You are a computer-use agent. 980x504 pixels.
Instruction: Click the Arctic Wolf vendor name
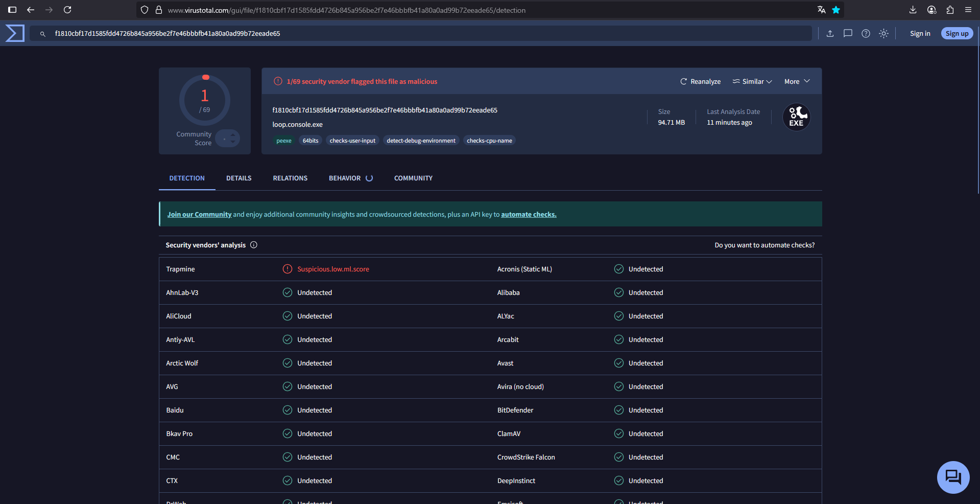click(x=182, y=363)
